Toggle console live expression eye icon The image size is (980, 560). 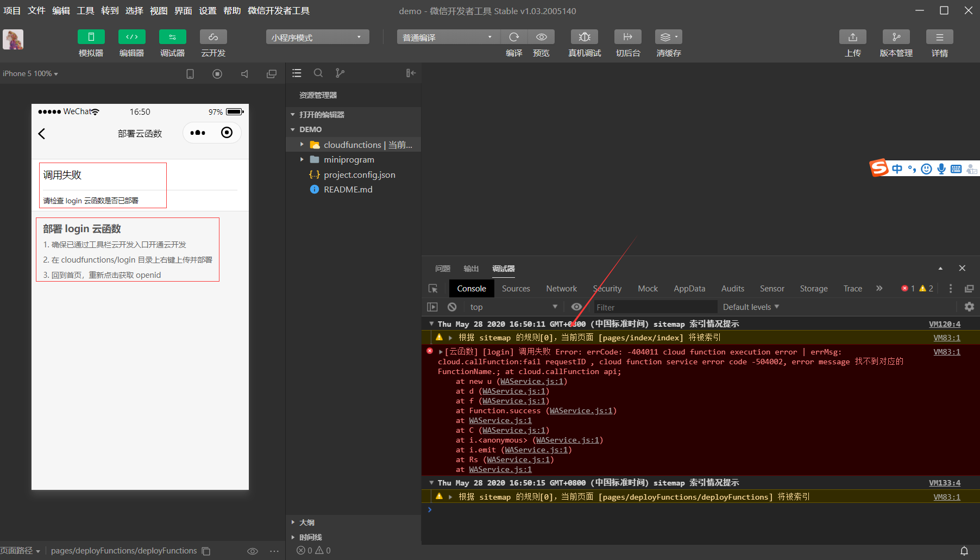[577, 307]
